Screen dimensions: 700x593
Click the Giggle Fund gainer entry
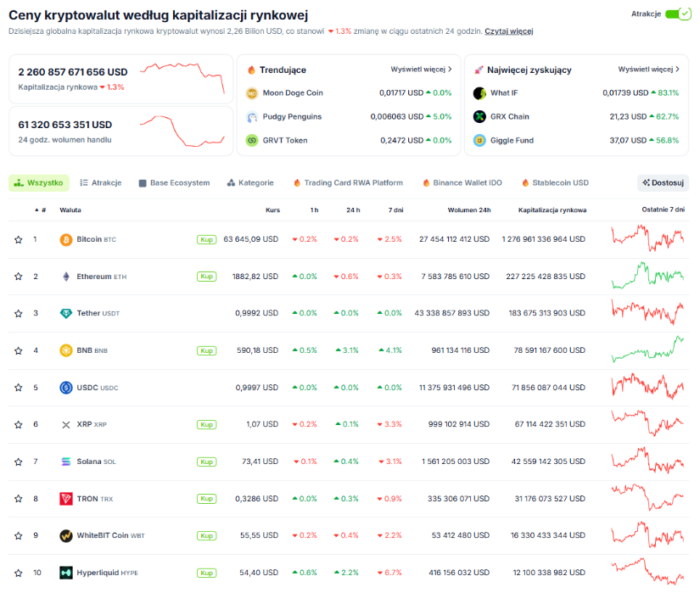576,141
